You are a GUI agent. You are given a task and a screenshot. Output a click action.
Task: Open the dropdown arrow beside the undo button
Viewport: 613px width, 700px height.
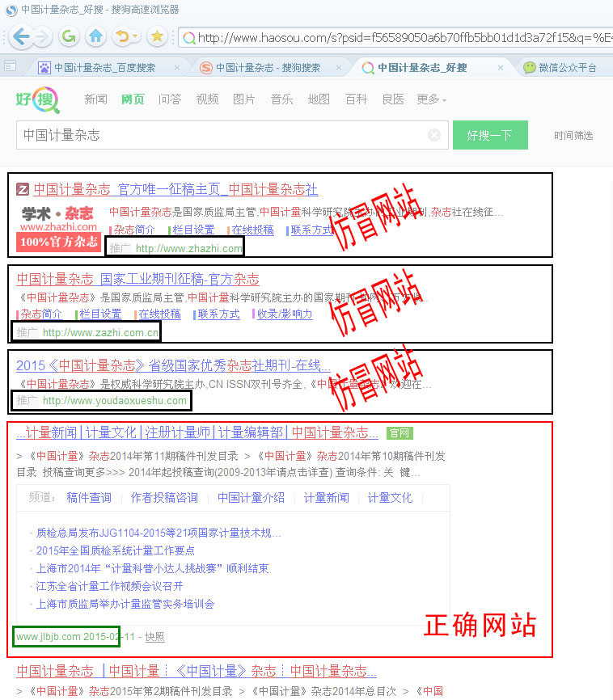135,37
